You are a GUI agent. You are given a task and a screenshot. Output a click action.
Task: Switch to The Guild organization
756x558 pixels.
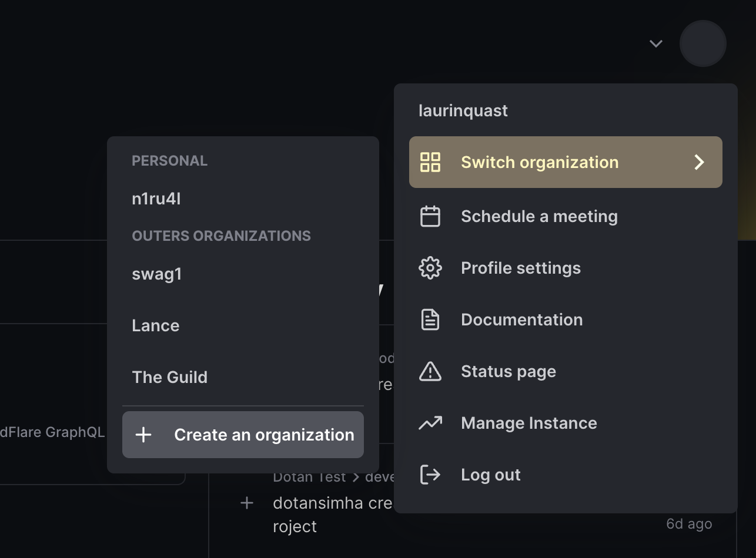click(170, 377)
